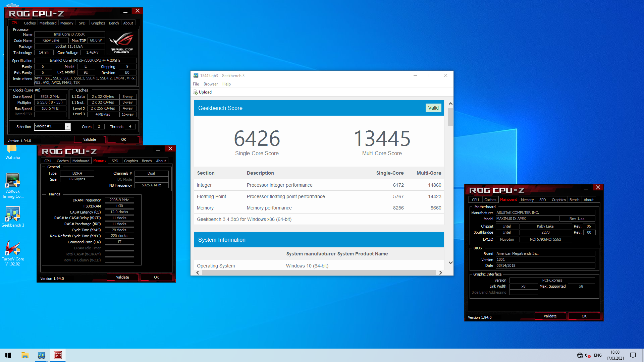Open the Windows Start menu
Screen dimensions: 644x362
coord(8,355)
